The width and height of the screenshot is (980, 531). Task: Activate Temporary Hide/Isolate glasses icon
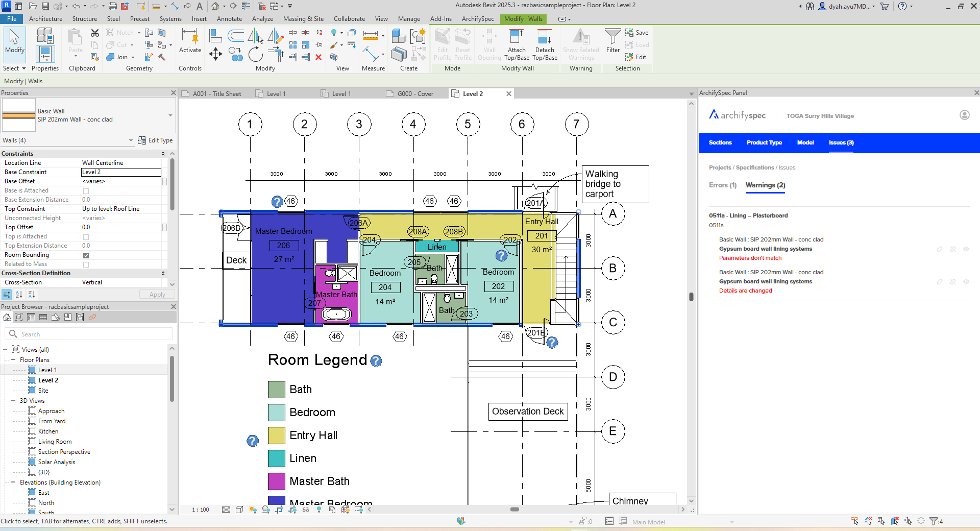[x=306, y=510]
